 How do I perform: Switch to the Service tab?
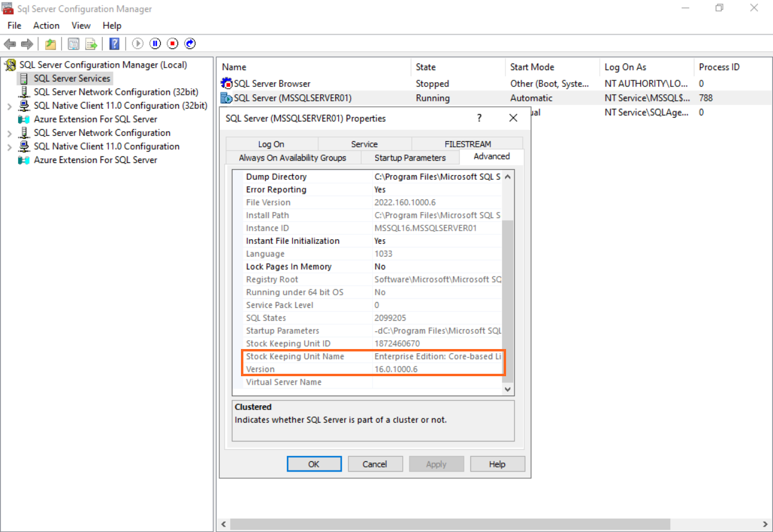tap(364, 144)
